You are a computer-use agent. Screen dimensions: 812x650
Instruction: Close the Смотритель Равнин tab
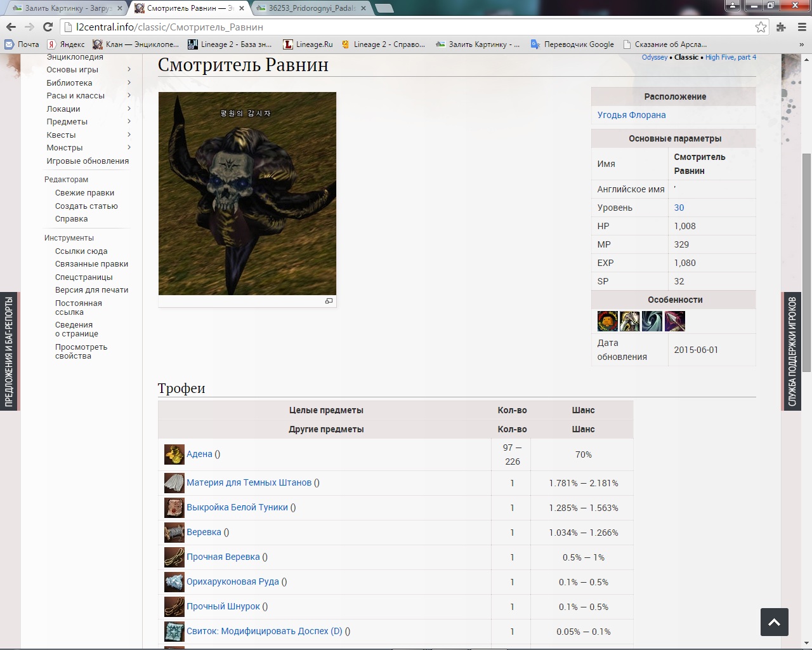[242, 8]
